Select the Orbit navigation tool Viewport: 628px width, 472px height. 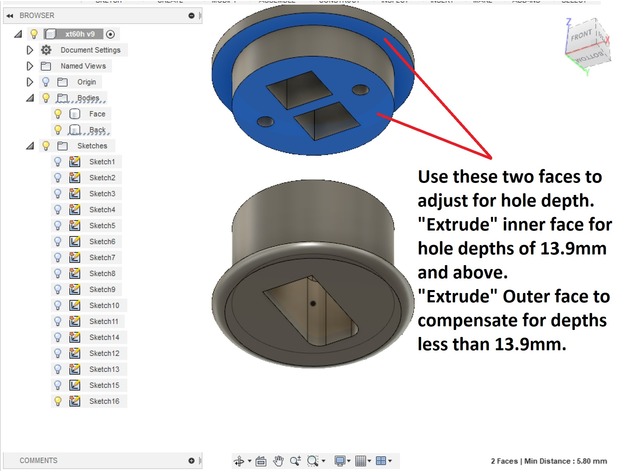pyautogui.click(x=239, y=461)
